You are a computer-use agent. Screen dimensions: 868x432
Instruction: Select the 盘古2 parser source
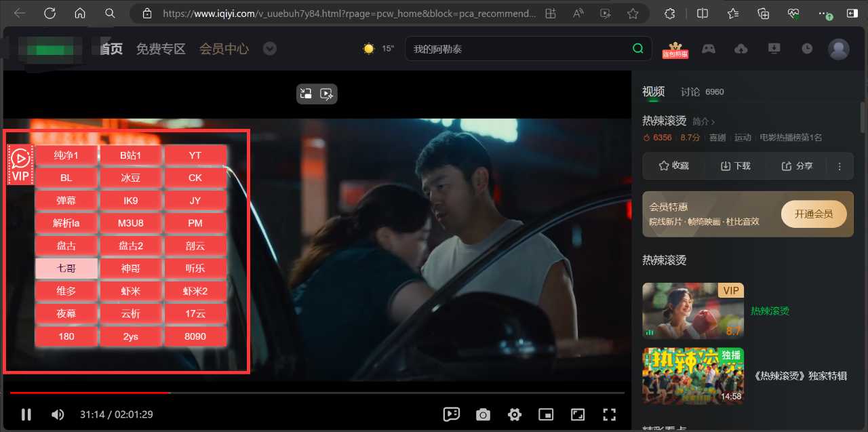131,246
